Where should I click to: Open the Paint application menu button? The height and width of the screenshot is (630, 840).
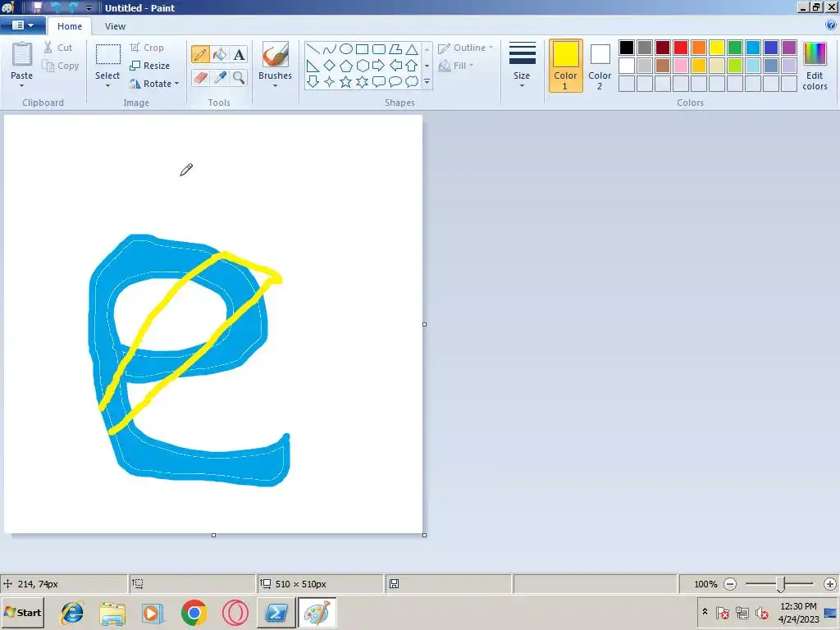click(x=22, y=25)
